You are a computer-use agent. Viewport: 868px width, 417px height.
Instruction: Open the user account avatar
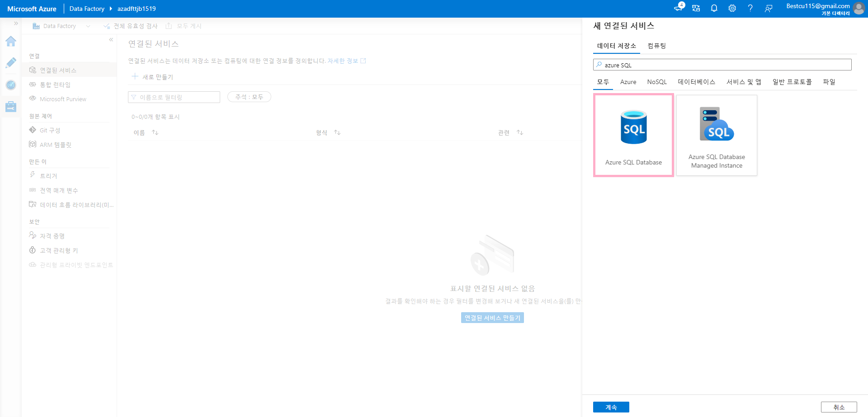(x=859, y=8)
